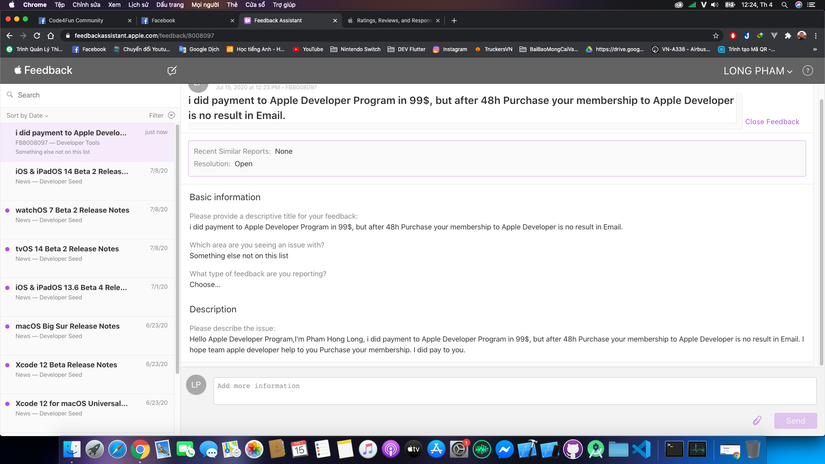Screen dimensions: 825x464
Task: Show hidden bookmarks with the chevron
Action: click(x=815, y=49)
